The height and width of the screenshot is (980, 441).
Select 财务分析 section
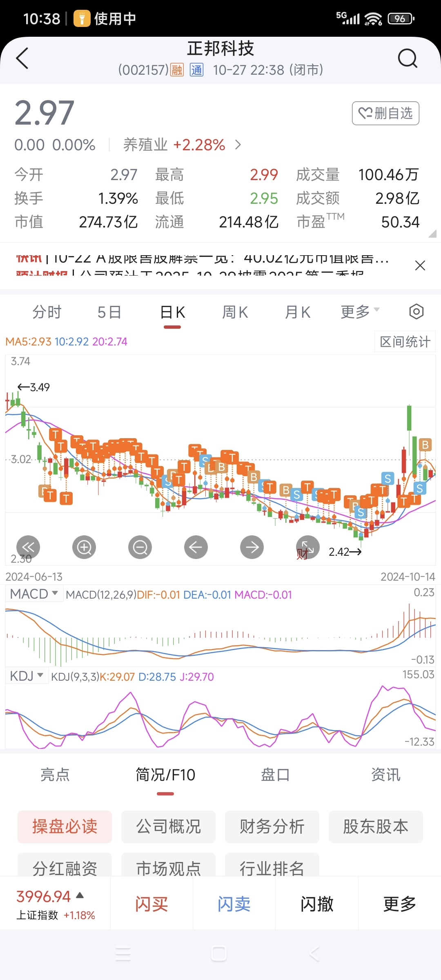coord(272,826)
